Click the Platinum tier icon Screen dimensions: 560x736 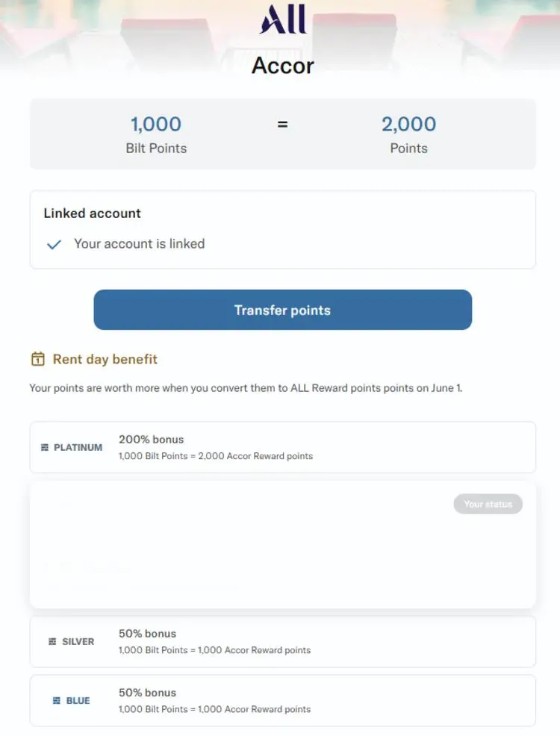pyautogui.click(x=45, y=447)
